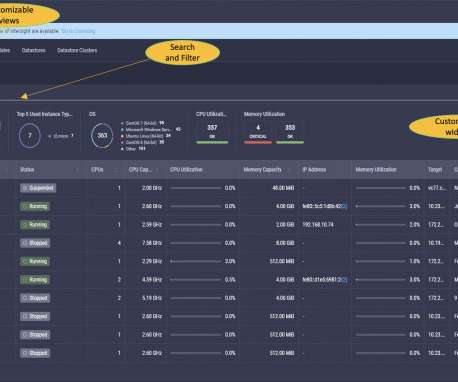Image resolution: width=458 pixels, height=382 pixels.
Task: Click the 2.0% memory utilization bar
Action: pos(381,225)
